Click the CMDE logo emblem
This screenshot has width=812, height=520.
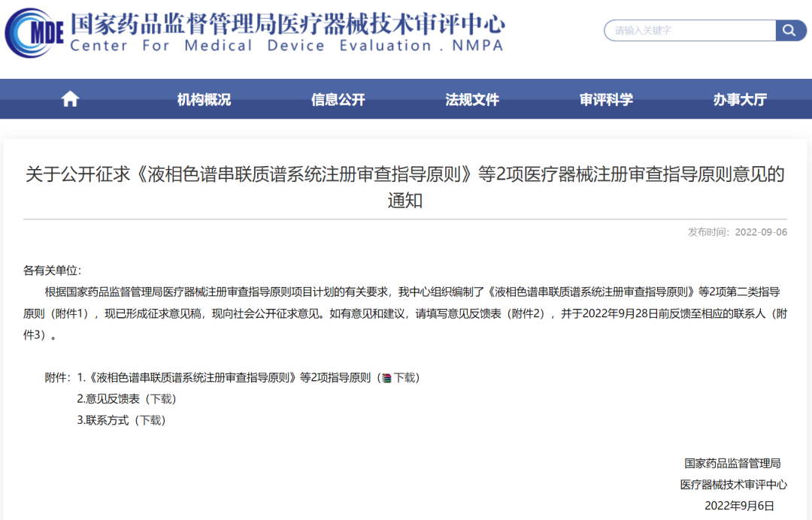pyautogui.click(x=35, y=33)
